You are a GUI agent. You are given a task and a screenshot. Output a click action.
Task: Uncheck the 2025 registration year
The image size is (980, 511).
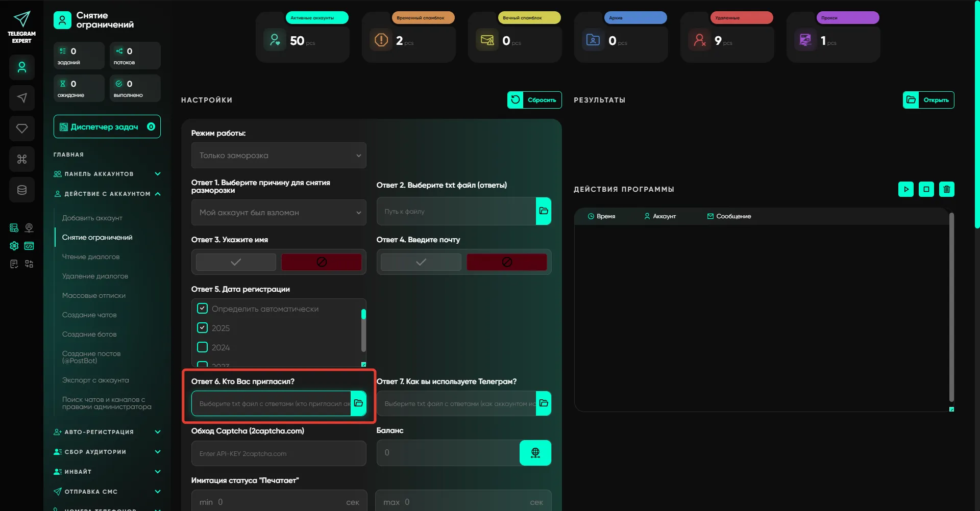click(203, 328)
